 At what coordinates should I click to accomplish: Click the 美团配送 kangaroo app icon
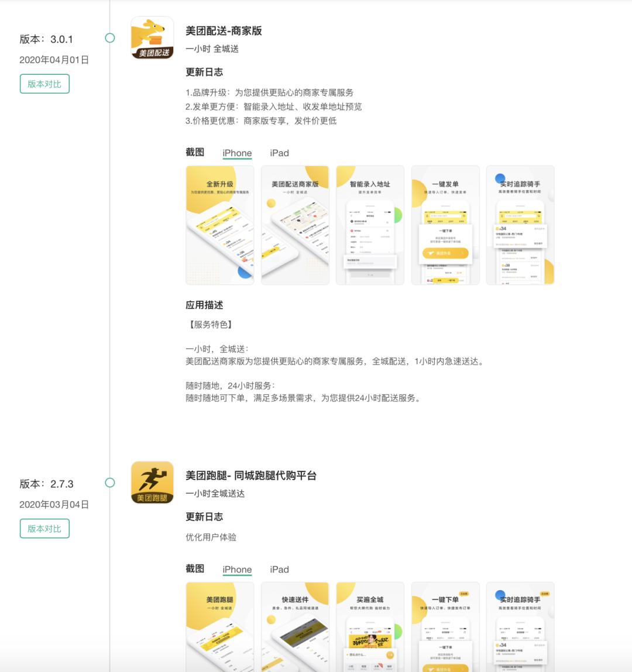click(x=152, y=37)
